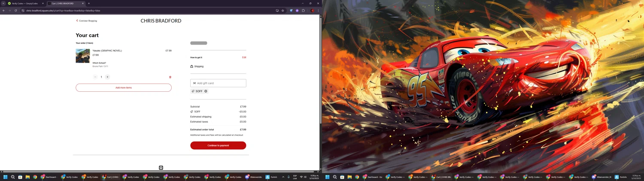Open Windows Start on left taskbar
Image resolution: width=644 pixels, height=181 pixels.
6,177
